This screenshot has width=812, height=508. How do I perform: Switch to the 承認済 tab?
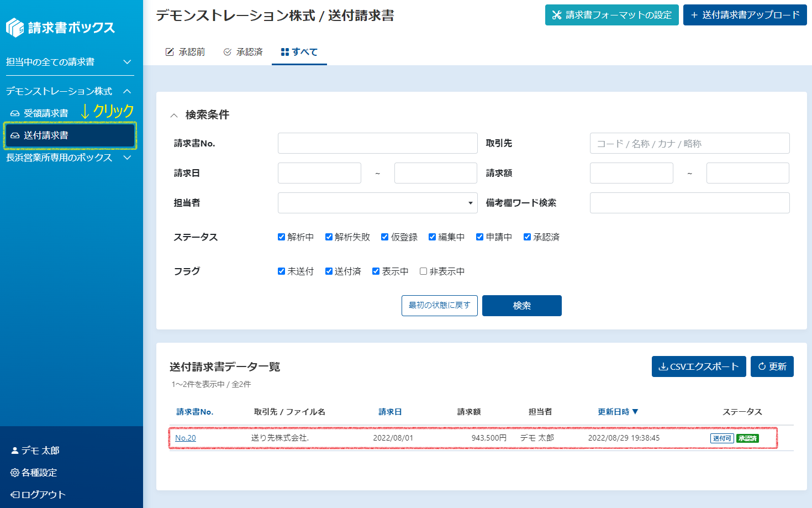(x=243, y=52)
